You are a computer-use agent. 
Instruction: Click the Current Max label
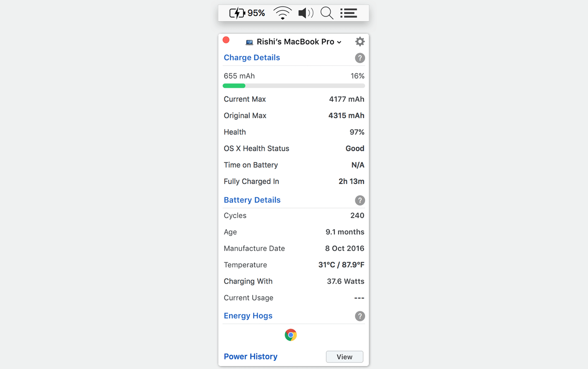[245, 99]
